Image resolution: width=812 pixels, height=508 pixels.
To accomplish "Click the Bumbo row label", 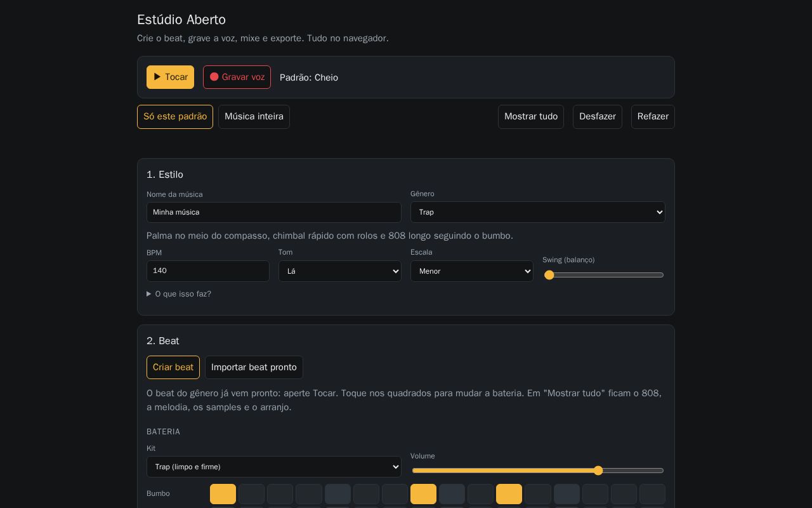I will (x=158, y=493).
